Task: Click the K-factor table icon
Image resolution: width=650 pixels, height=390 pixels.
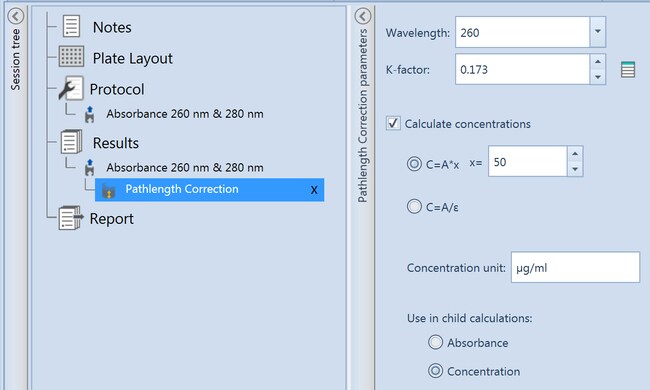Action: (628, 69)
